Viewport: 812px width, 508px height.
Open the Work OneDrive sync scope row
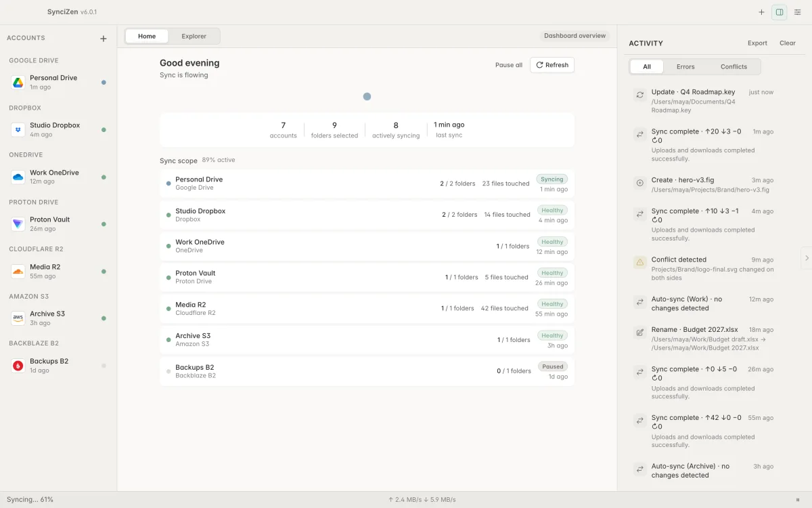click(x=367, y=246)
